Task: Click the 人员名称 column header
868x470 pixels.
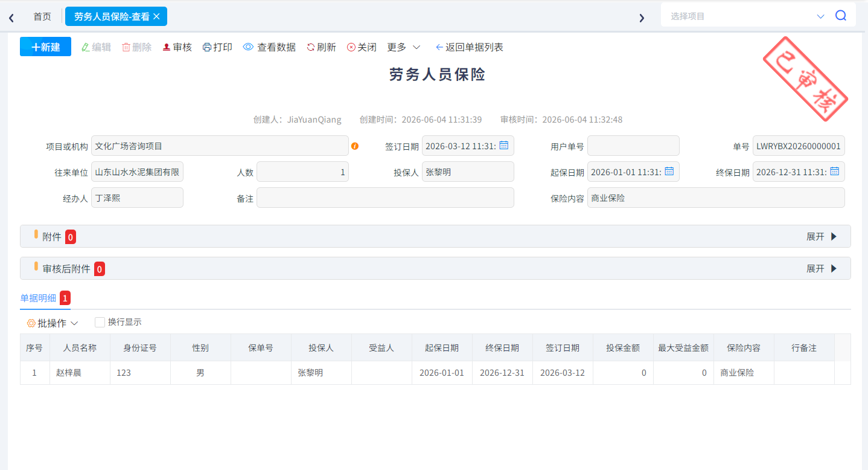Action: 80,348
